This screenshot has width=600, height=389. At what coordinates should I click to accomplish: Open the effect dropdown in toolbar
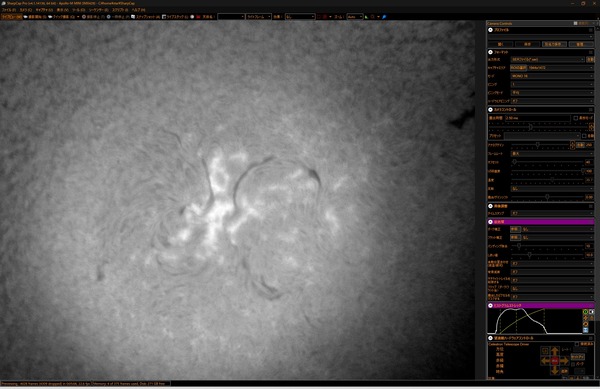coord(300,17)
